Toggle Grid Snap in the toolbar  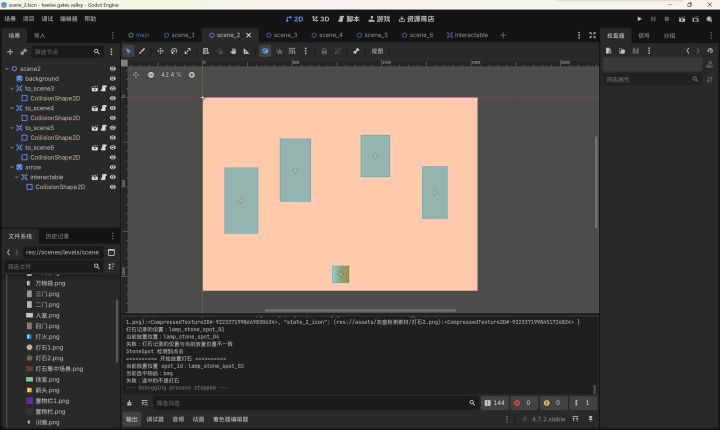pyautogui.click(x=292, y=51)
